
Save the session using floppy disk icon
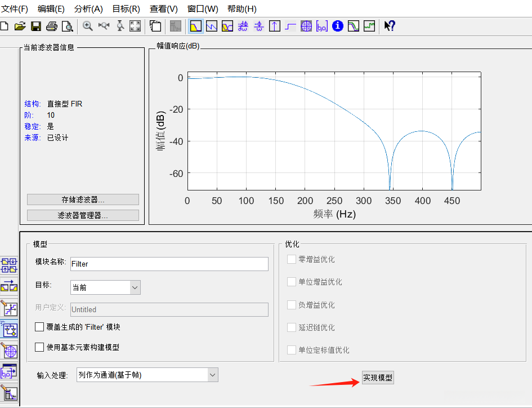click(x=36, y=26)
